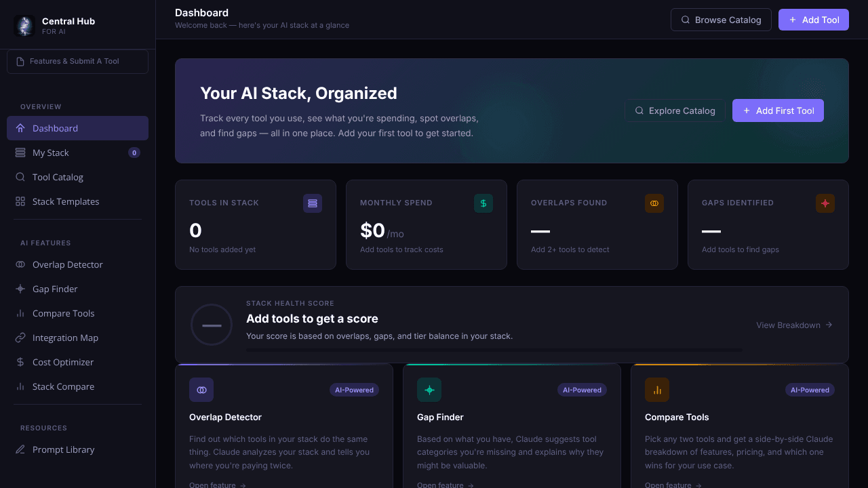Go to Tool Catalog in the sidebar
Viewport: 868px width, 488px height.
coord(77,177)
